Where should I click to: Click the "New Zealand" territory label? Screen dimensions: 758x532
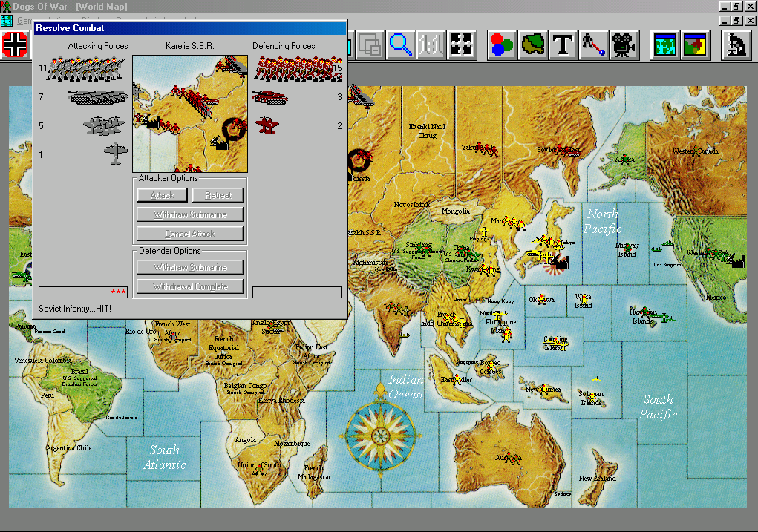click(598, 478)
